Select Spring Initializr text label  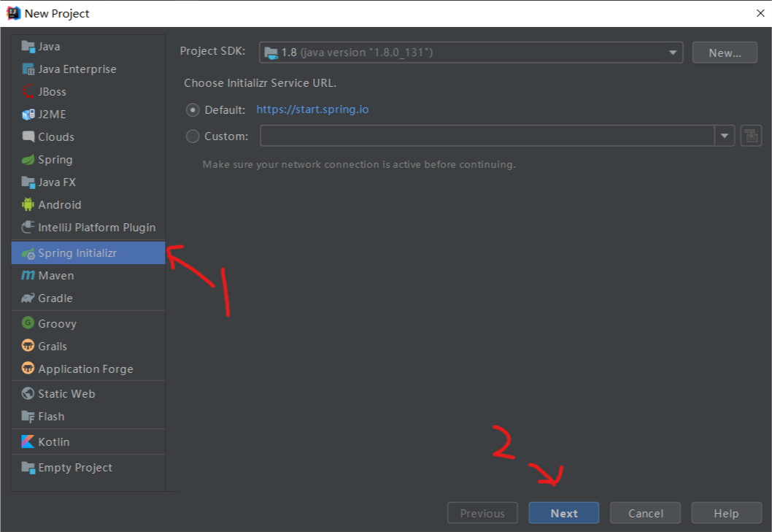click(77, 253)
